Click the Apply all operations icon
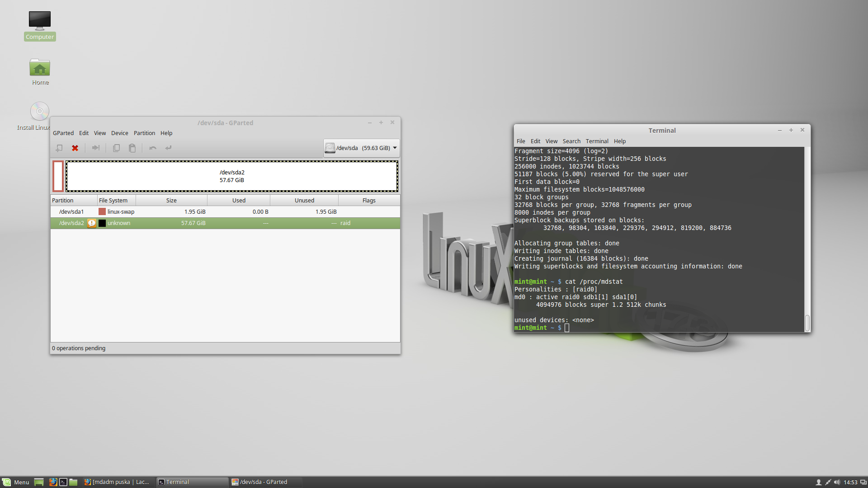 (169, 148)
